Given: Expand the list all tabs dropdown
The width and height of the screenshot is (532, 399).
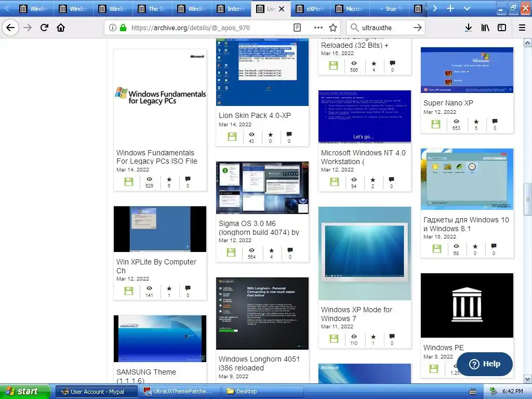Looking at the screenshot, I should click(467, 8).
